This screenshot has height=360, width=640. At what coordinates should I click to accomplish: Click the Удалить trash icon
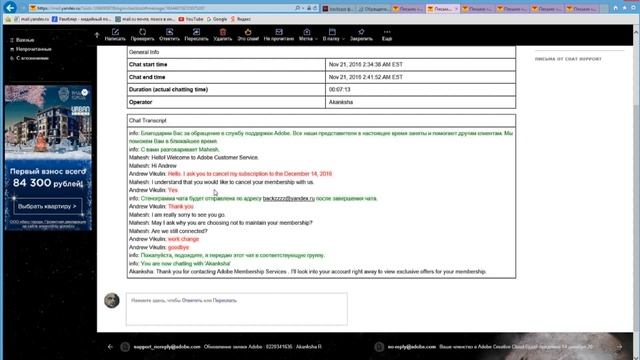(x=222, y=35)
